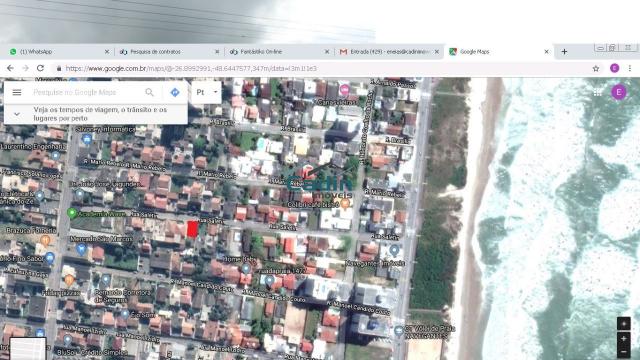The width and height of the screenshot is (640, 360).
Task: Zoom in the map with plus button
Action: [x=623, y=339]
